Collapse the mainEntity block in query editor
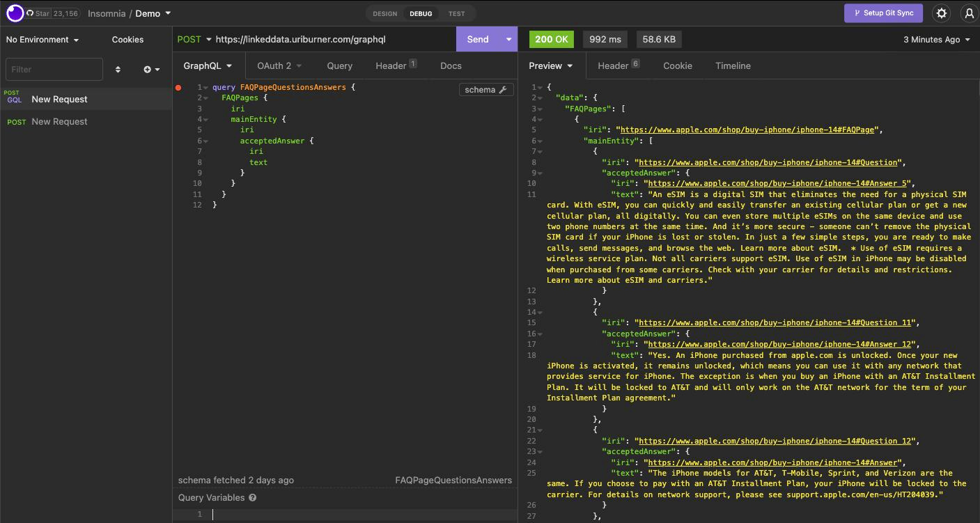This screenshot has height=523, width=980. click(x=206, y=120)
